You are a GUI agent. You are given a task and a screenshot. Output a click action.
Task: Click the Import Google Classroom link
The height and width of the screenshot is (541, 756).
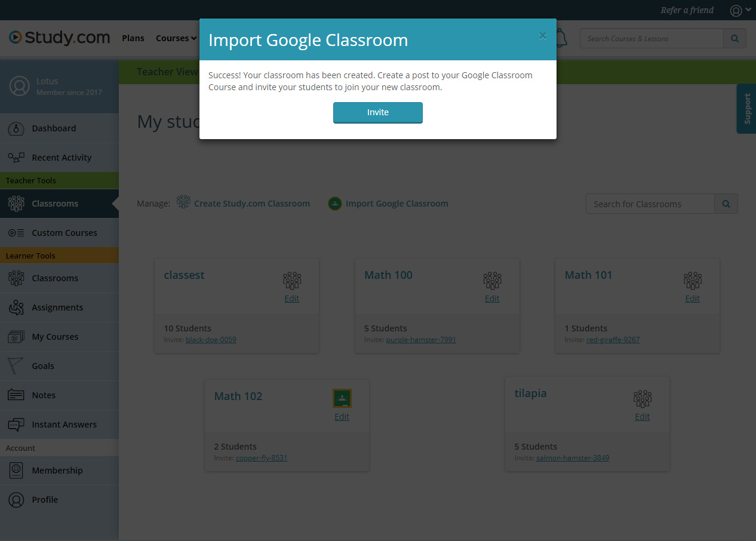point(397,204)
